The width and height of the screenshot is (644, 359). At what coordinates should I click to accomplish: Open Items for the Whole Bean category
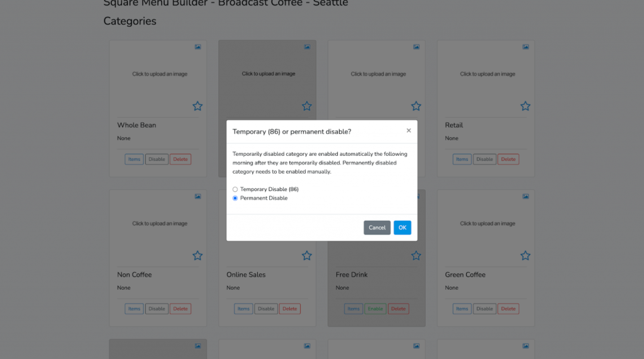click(x=134, y=159)
